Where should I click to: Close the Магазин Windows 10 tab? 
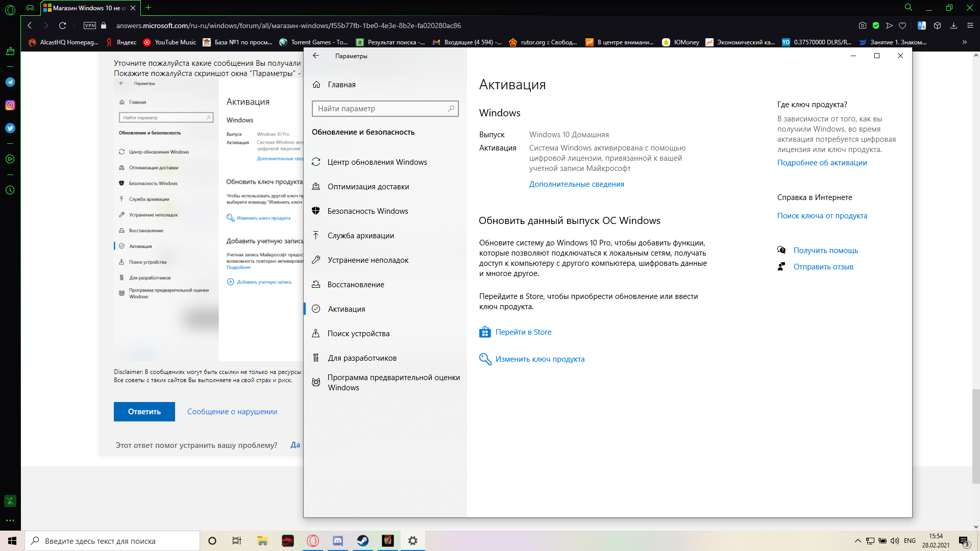(x=133, y=8)
